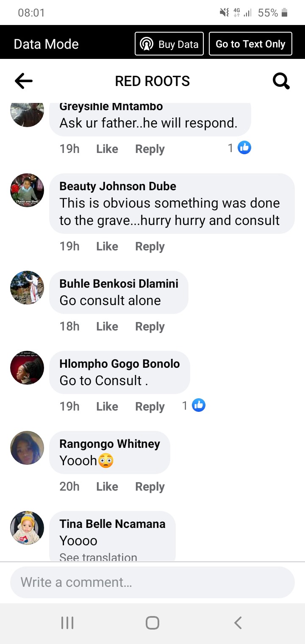
Task: Like Buhle Benkosi Dlamini's comment
Action: tap(107, 326)
